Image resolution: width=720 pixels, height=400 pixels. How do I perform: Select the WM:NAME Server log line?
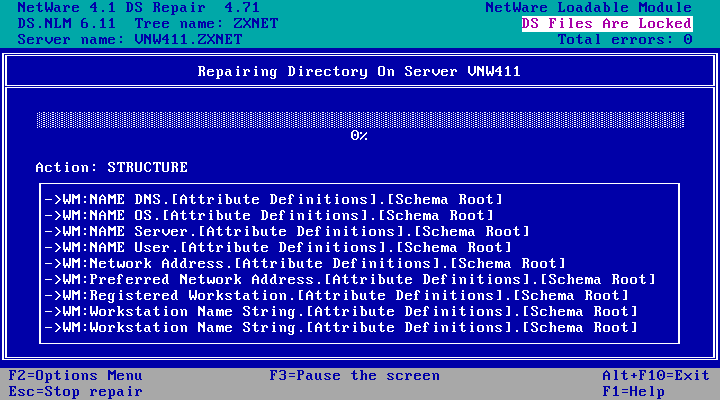(287, 231)
